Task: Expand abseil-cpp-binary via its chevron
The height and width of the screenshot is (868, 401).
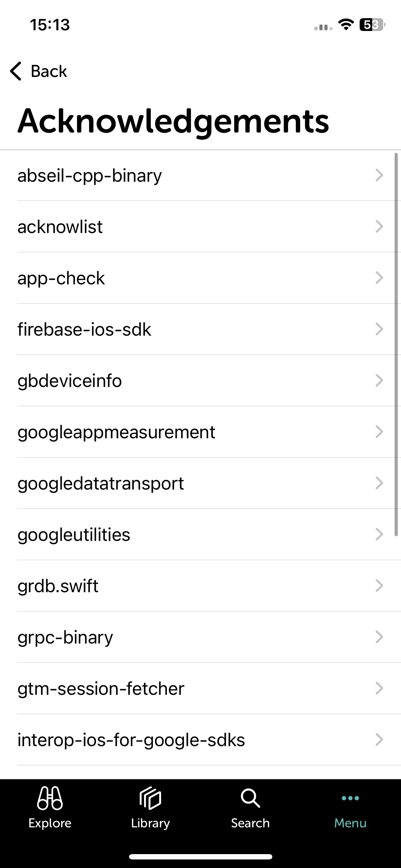Action: (x=379, y=175)
